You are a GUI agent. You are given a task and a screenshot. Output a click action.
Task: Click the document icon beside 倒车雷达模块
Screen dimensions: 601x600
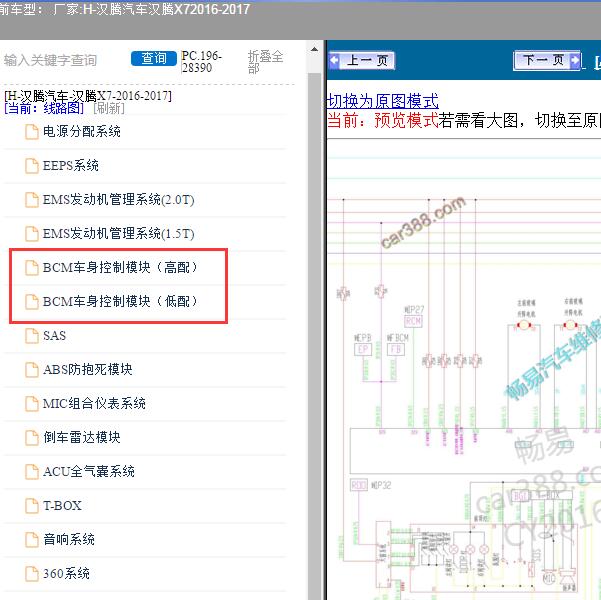tap(31, 437)
